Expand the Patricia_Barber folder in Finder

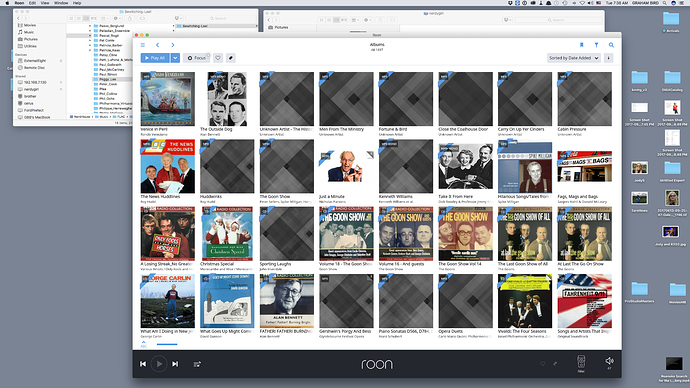[90, 45]
